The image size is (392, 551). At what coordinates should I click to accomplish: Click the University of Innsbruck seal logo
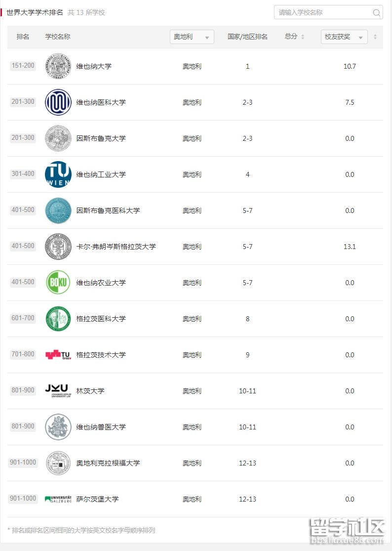tap(58, 138)
